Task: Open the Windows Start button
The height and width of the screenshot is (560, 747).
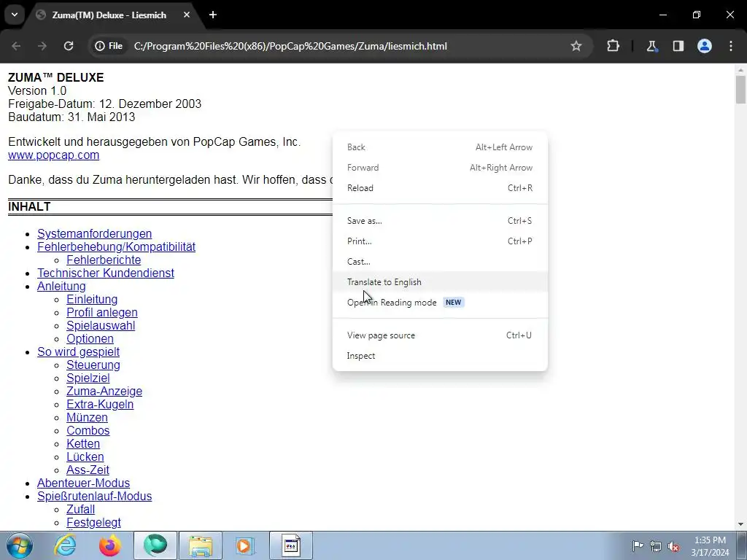Action: pyautogui.click(x=20, y=545)
